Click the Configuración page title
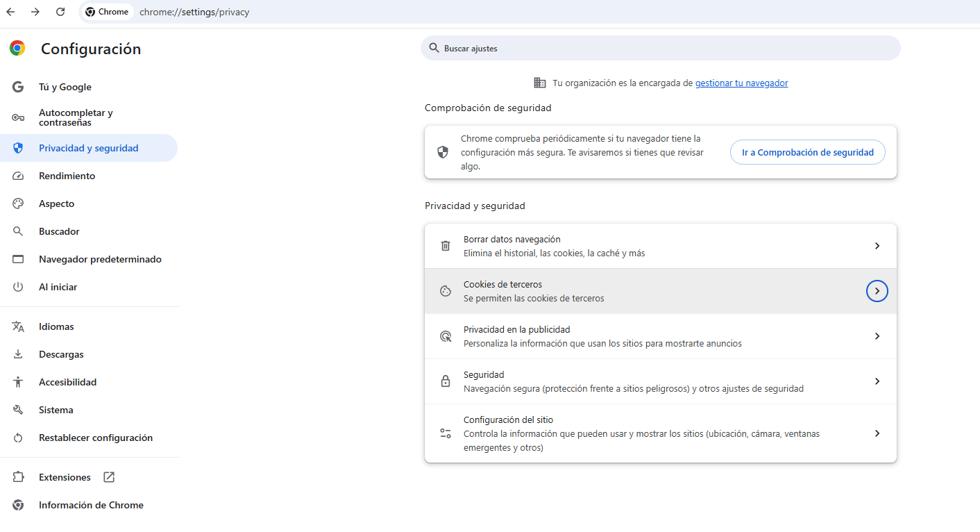Viewport: 980px width, 532px height. (91, 49)
